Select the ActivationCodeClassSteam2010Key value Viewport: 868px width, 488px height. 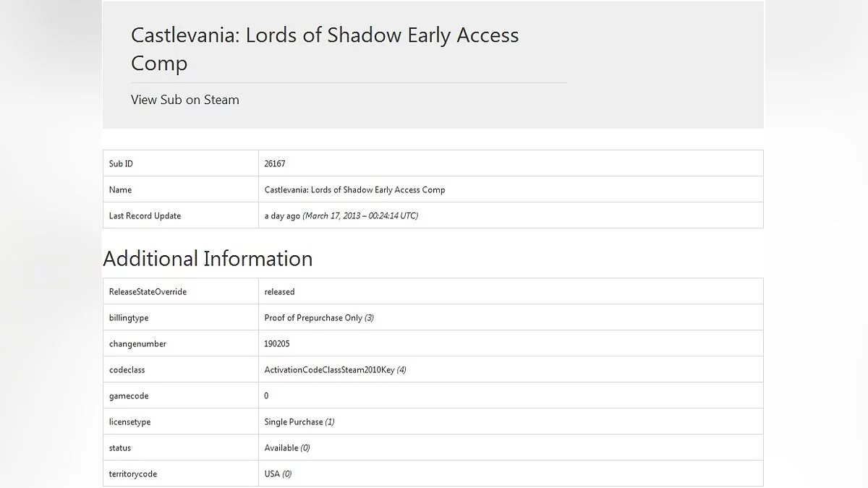330,370
